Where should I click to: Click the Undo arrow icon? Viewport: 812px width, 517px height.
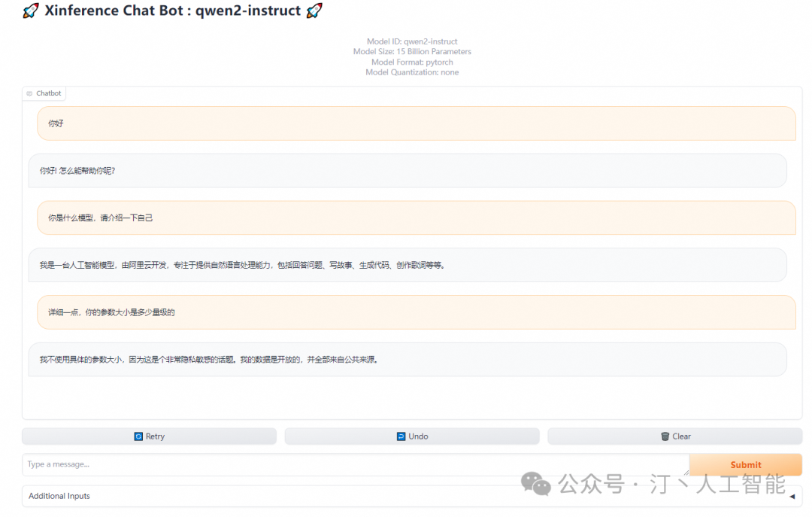click(401, 436)
